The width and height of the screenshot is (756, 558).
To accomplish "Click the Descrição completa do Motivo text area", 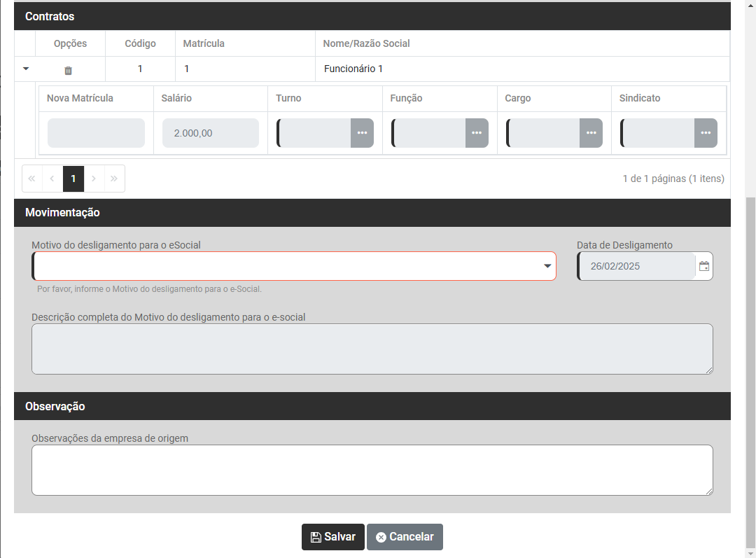I will [x=372, y=349].
